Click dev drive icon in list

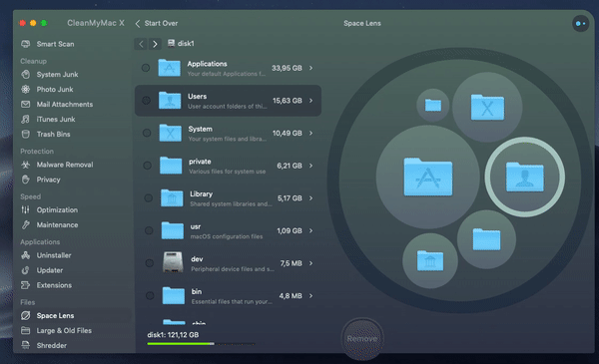[173, 262]
